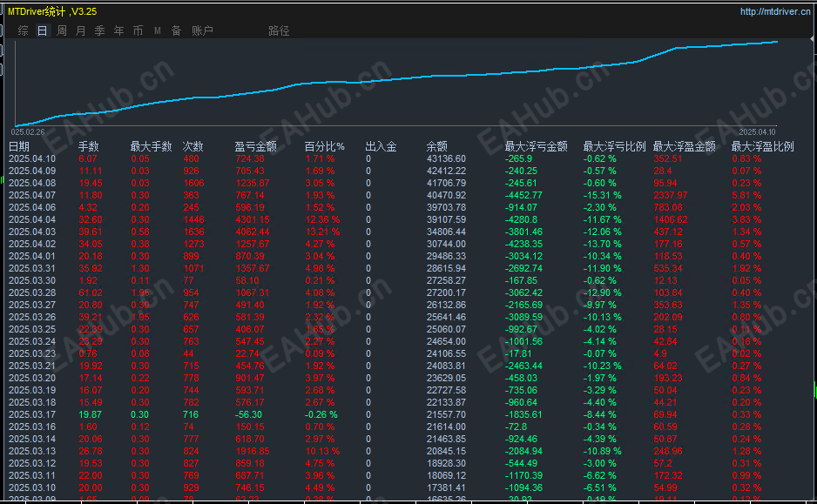Click the 最大浮亏金额 column header

point(537,146)
